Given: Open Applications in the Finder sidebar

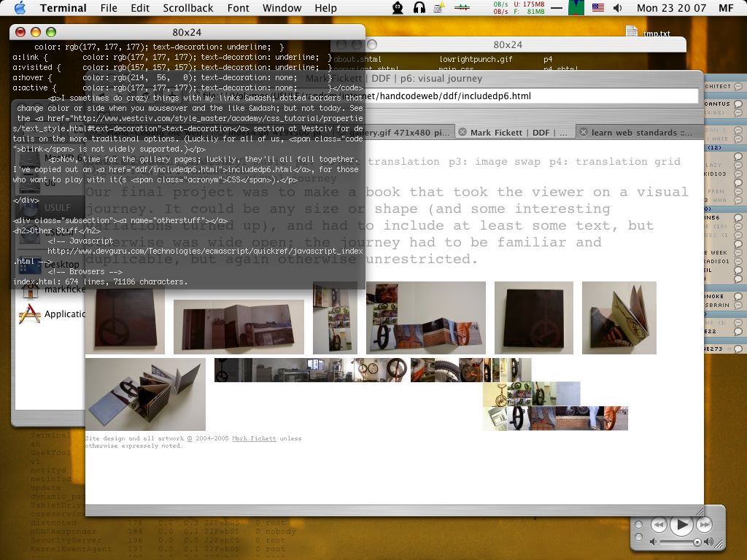Looking at the screenshot, I should (x=52, y=314).
